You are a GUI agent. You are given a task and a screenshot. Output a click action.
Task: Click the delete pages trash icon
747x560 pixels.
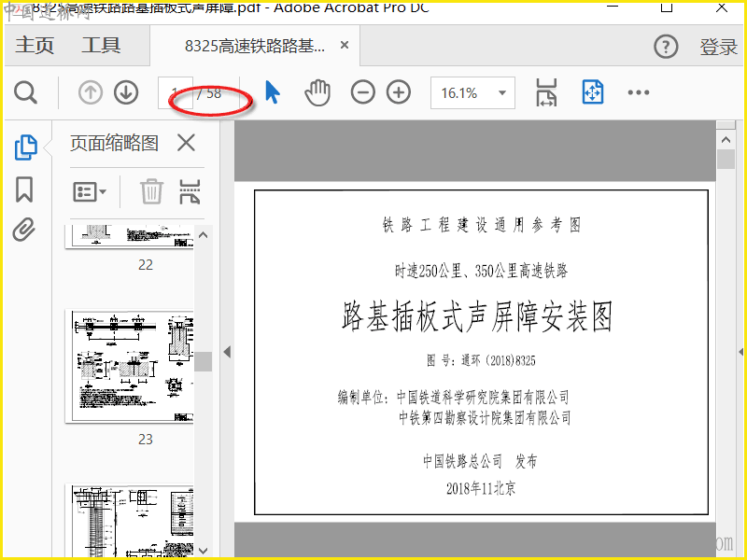click(x=151, y=191)
